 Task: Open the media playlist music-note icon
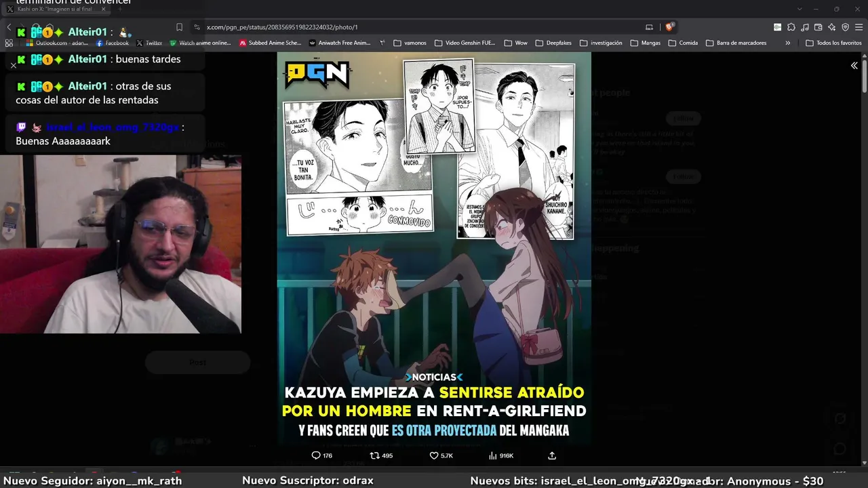[804, 27]
